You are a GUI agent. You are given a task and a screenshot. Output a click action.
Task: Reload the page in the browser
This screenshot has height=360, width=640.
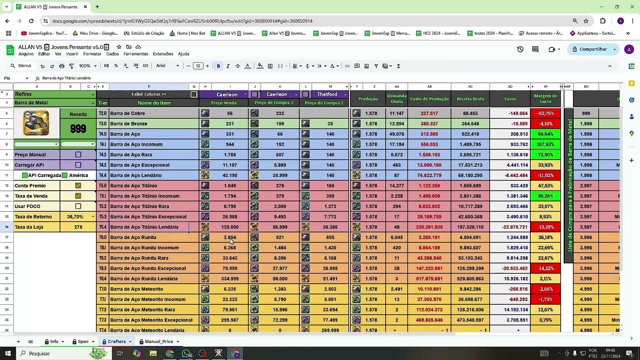point(31,21)
